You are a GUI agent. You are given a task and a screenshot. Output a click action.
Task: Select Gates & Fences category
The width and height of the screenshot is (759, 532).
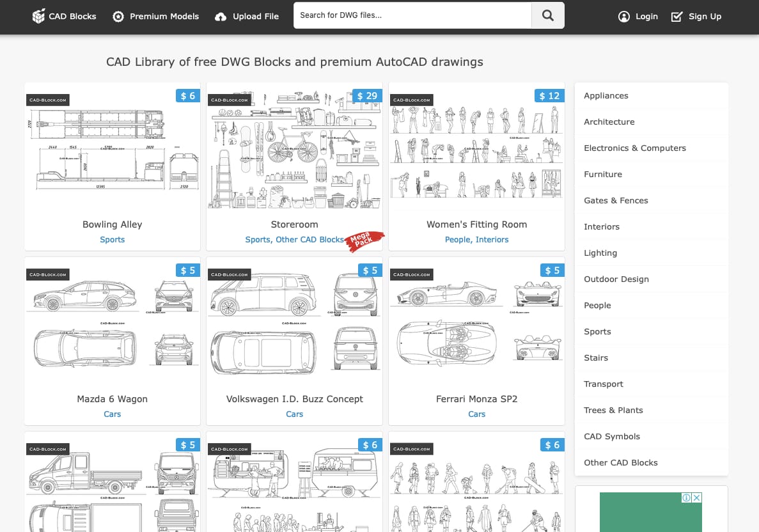pos(652,200)
